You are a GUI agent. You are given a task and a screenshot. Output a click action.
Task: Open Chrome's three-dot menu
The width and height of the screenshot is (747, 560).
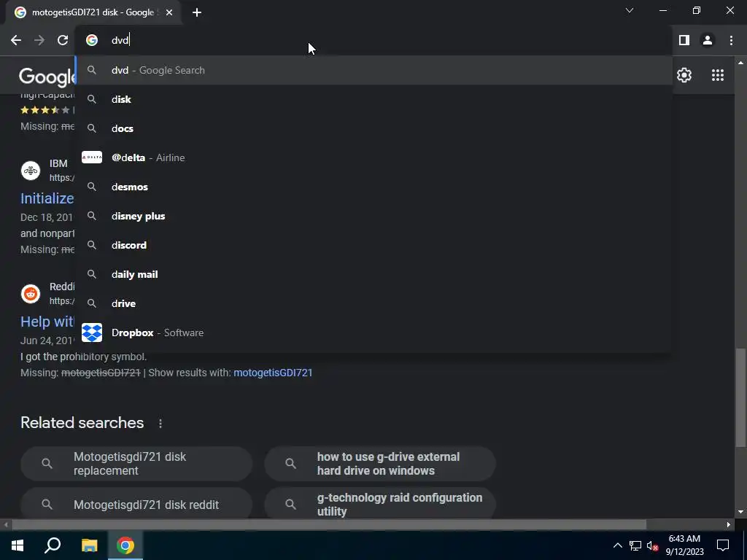[731, 40]
